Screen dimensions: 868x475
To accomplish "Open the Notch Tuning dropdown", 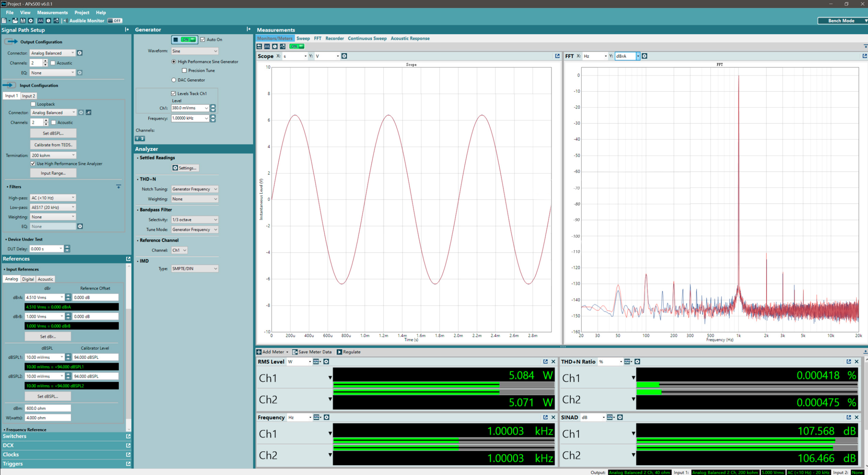I will [194, 189].
